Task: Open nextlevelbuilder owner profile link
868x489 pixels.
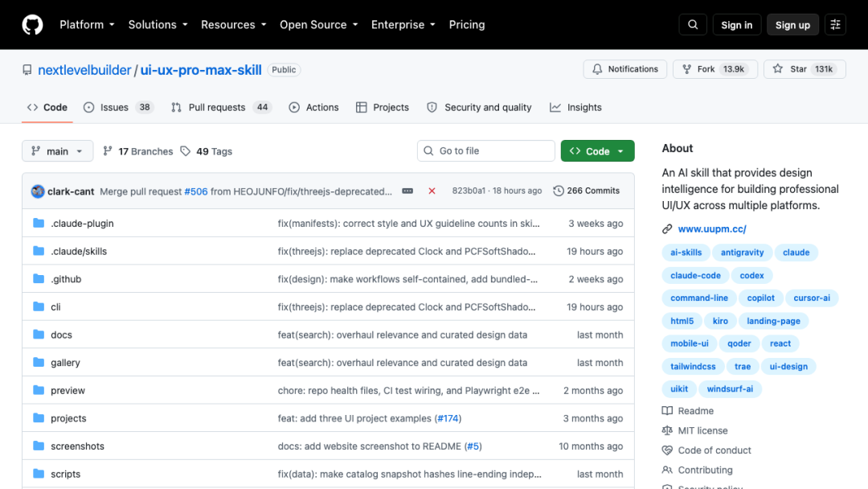Action: tap(84, 70)
